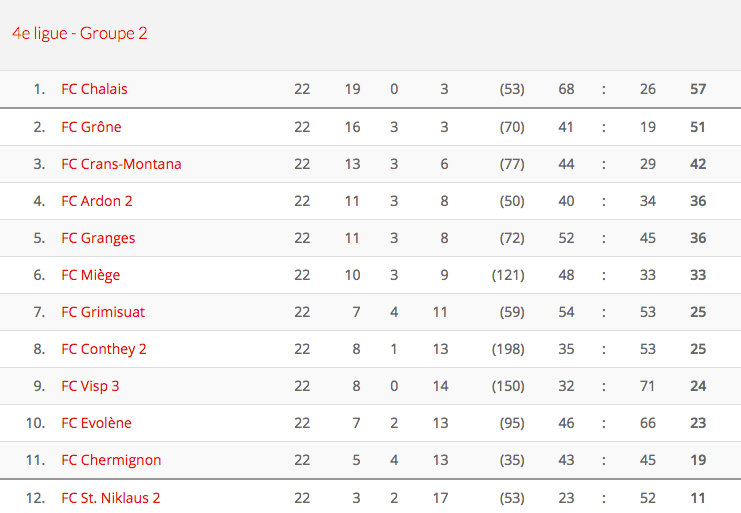The height and width of the screenshot is (513, 741).
Task: Select the (198) value in FC Conthey 2's row
Action: tap(508, 349)
